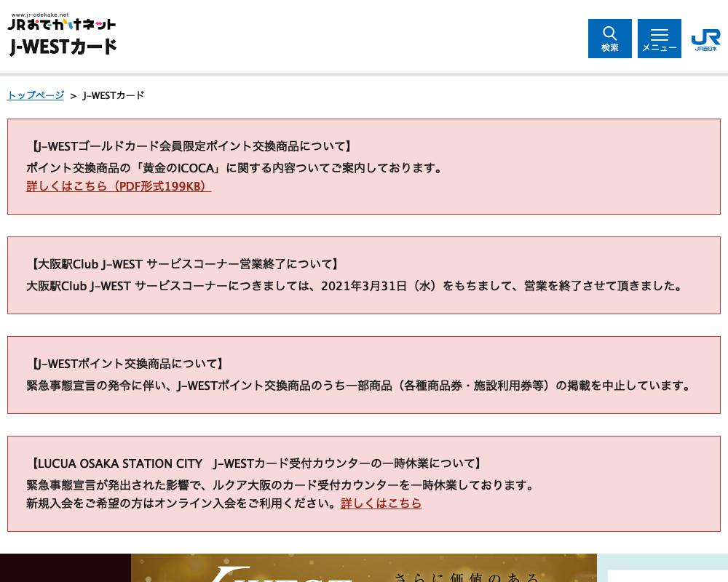Viewport: 728px width, 582px height.
Task: Click the www.jr-odekake.net text above the logo
Action: point(40,14)
